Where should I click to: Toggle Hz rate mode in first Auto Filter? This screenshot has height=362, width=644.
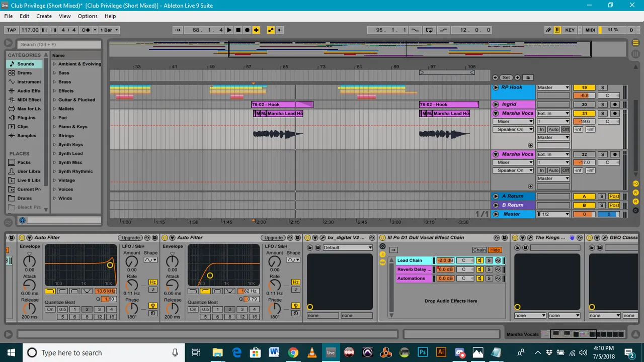coord(153,282)
